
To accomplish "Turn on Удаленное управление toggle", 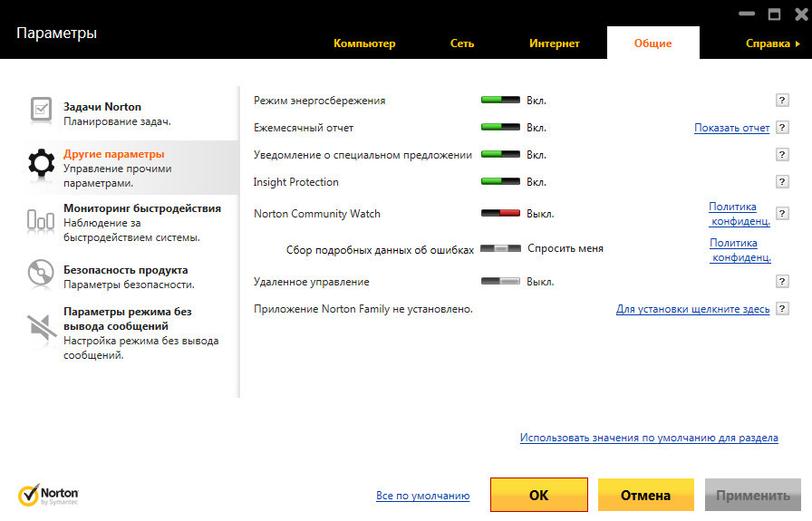I will pyautogui.click(x=500, y=282).
